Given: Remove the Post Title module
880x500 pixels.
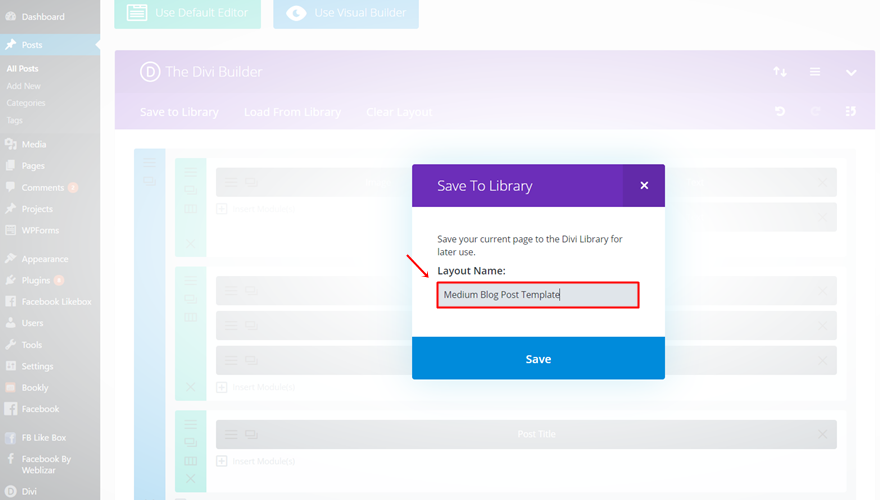Looking at the screenshot, I should click(822, 434).
